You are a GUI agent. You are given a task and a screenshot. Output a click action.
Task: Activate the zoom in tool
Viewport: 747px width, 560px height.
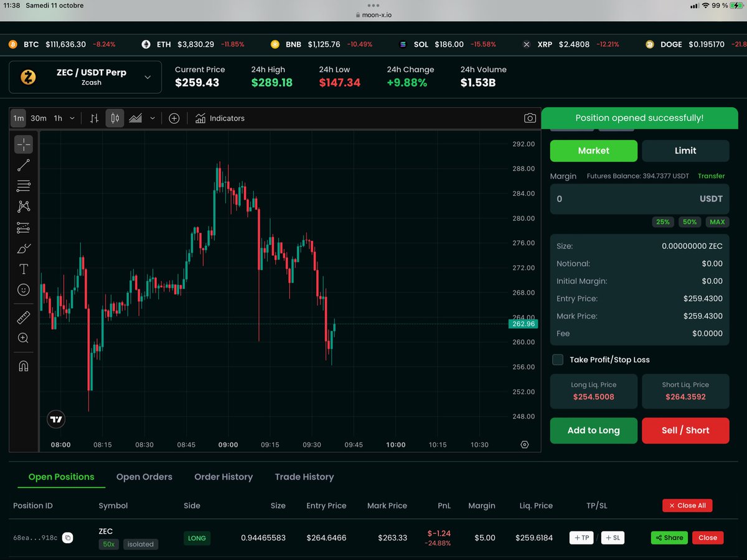tap(24, 338)
